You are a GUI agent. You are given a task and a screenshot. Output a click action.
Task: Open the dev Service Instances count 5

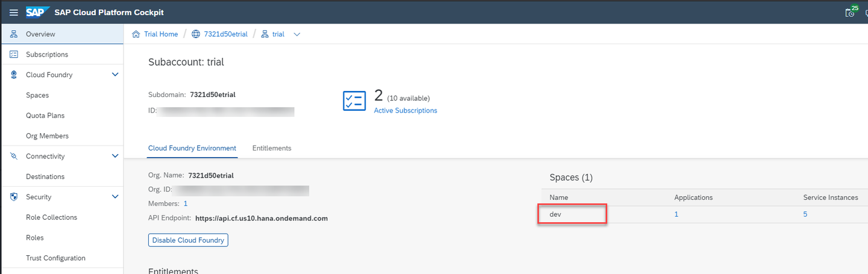click(805, 214)
